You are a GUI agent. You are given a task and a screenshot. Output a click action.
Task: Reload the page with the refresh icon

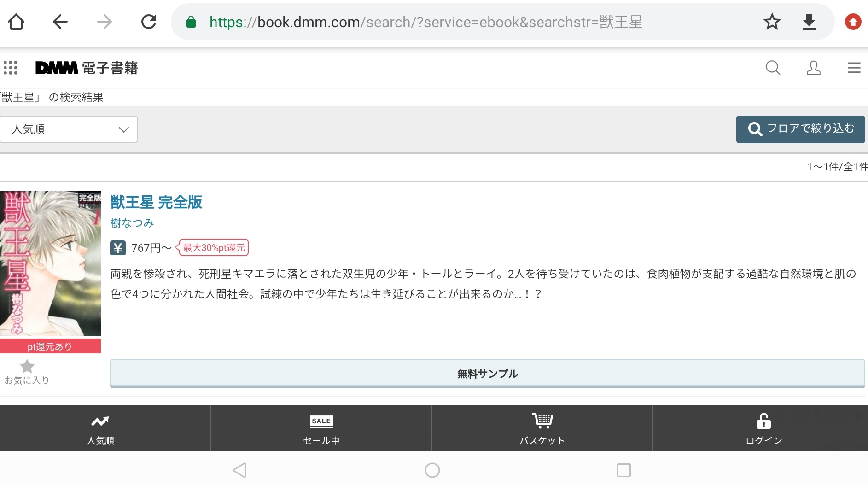coord(149,22)
